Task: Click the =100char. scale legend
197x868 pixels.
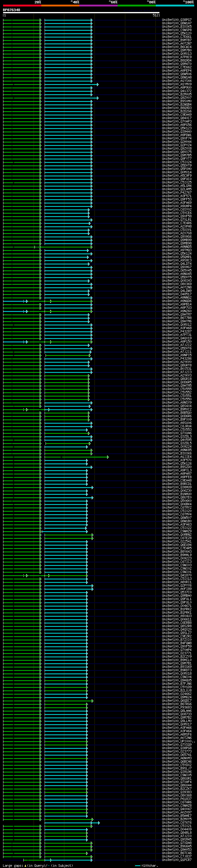Action: (146, 866)
